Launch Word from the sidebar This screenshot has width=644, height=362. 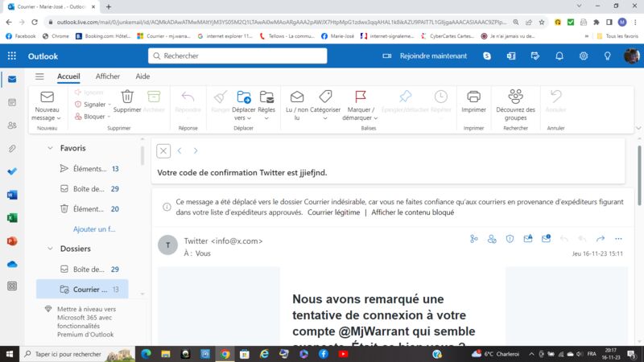tap(12, 195)
